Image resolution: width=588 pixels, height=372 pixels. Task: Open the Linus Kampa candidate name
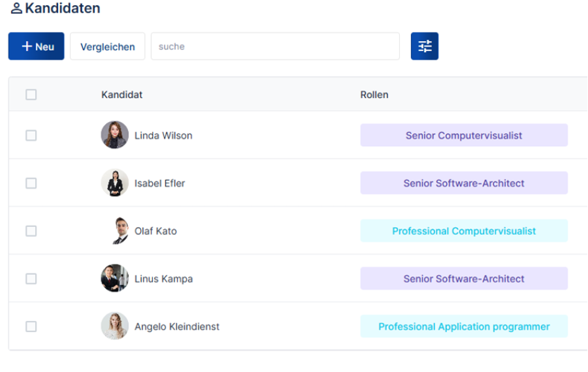coord(163,279)
